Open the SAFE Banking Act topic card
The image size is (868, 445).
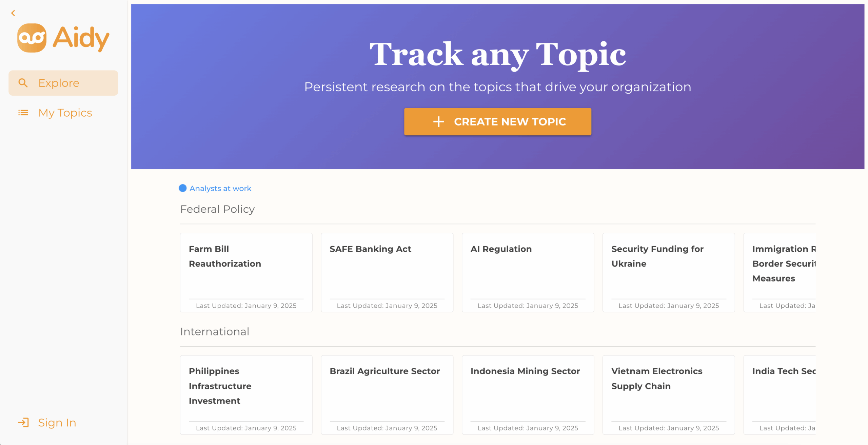click(387, 272)
